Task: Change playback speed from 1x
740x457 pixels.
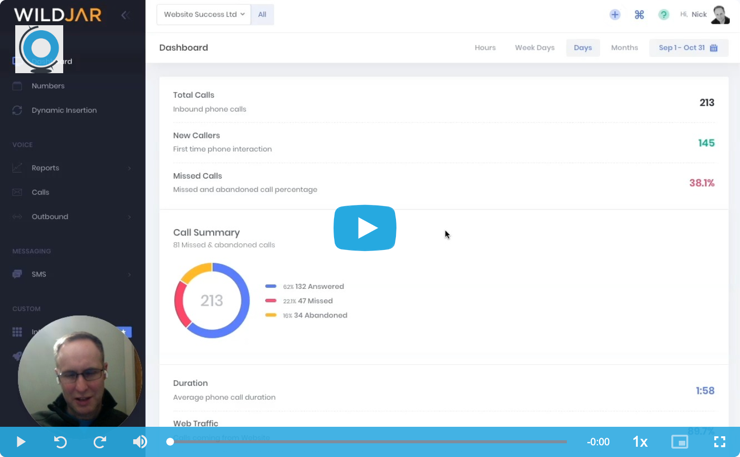Action: (x=640, y=442)
